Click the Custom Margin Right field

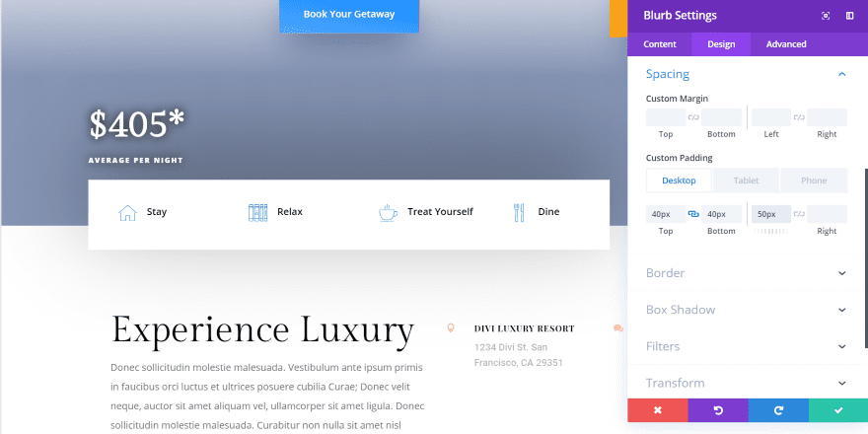827,117
